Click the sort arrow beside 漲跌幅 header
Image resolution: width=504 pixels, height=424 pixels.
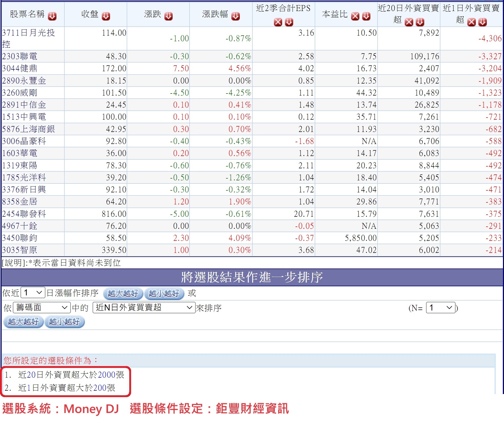235,16
